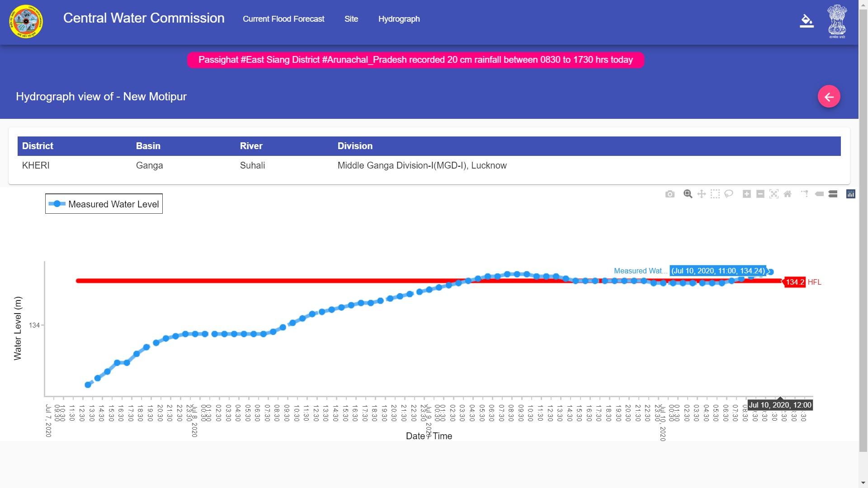This screenshot has width=868, height=488.
Task: Choose the Lasso Select tool
Action: coord(728,194)
